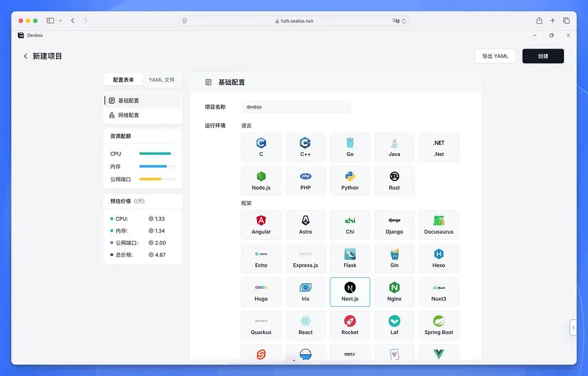Open the 基础配置 section
The image size is (588, 376).
coord(143,101)
